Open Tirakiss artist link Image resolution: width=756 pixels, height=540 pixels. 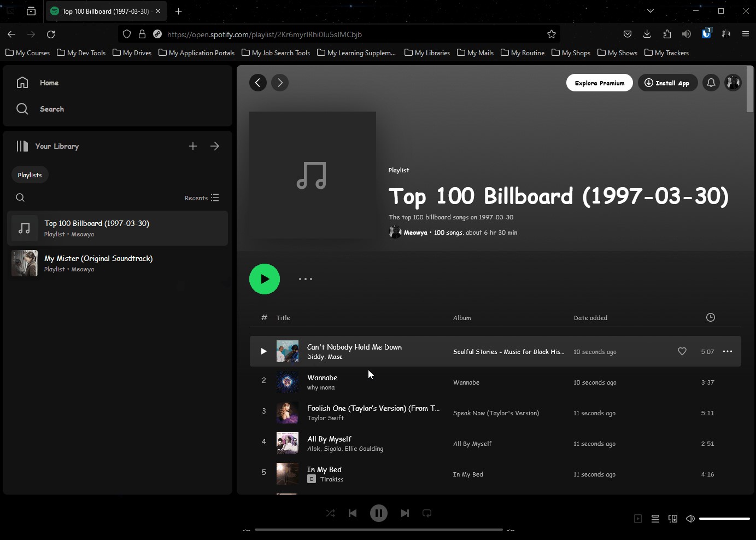[x=332, y=479]
